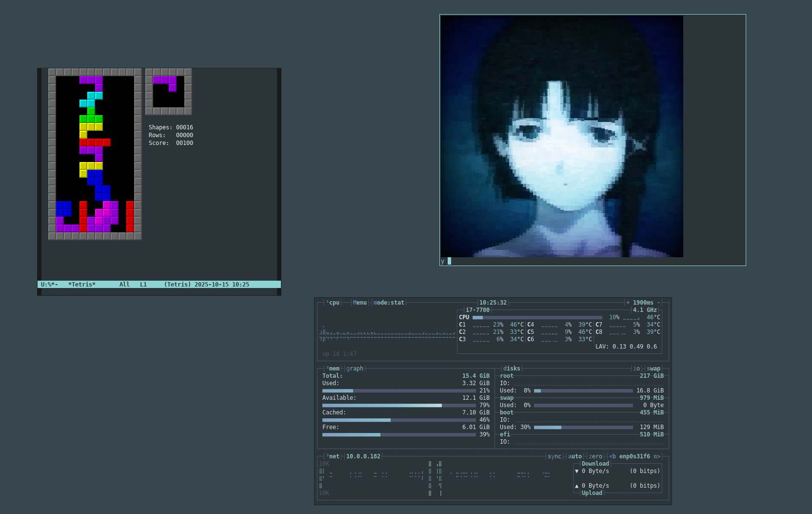Image resolution: width=812 pixels, height=514 pixels.
Task: Click the swap disk Used 0% bar
Action: click(583, 405)
